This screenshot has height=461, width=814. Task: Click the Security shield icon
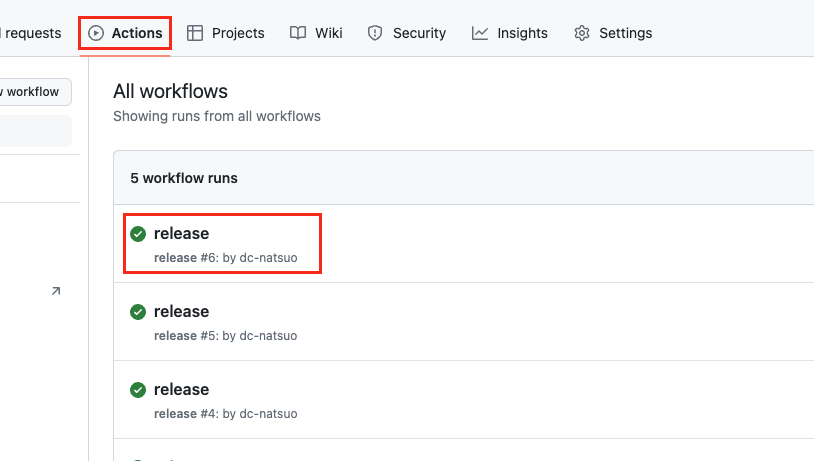(x=375, y=33)
